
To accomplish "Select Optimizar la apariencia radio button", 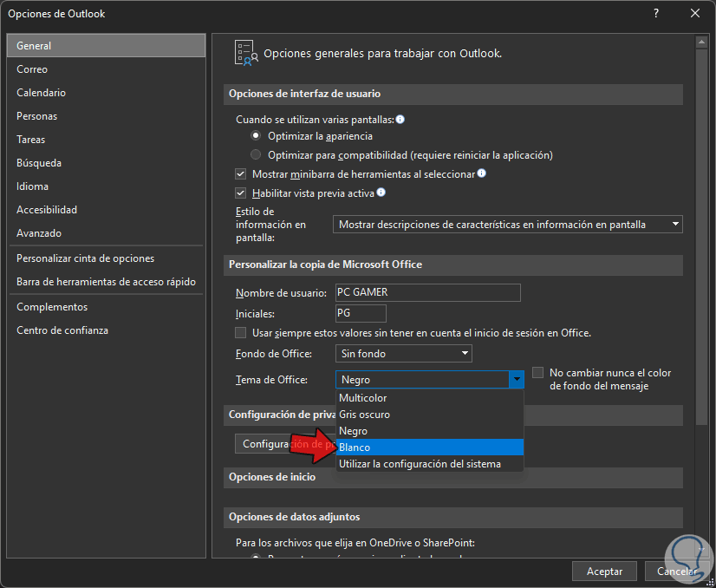I will point(256,136).
